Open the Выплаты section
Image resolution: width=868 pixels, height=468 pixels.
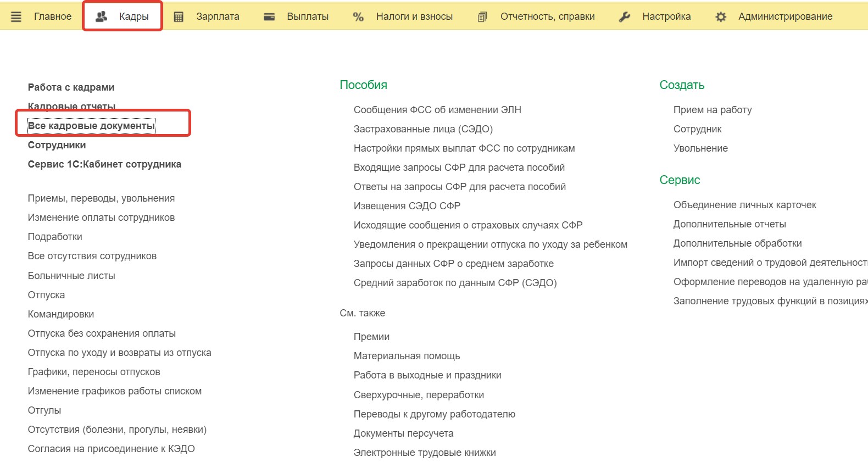tap(308, 16)
